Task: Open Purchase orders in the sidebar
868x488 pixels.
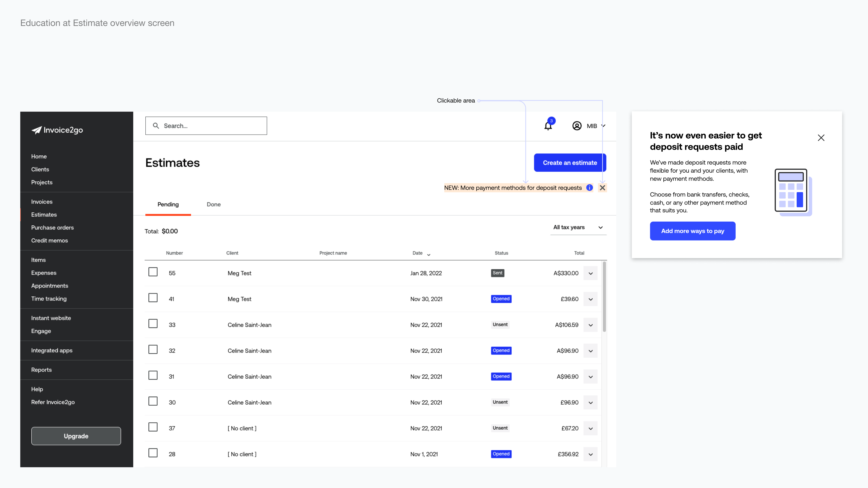Action: (x=53, y=228)
